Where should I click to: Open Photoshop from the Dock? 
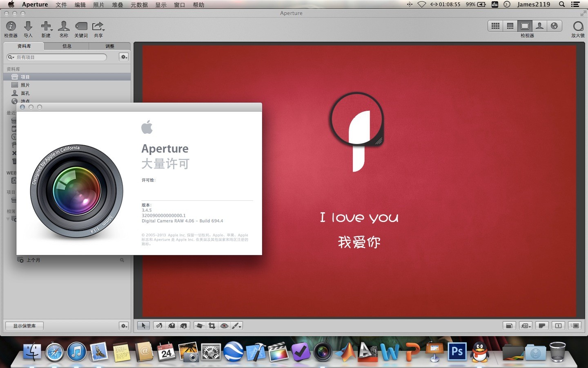tap(457, 352)
